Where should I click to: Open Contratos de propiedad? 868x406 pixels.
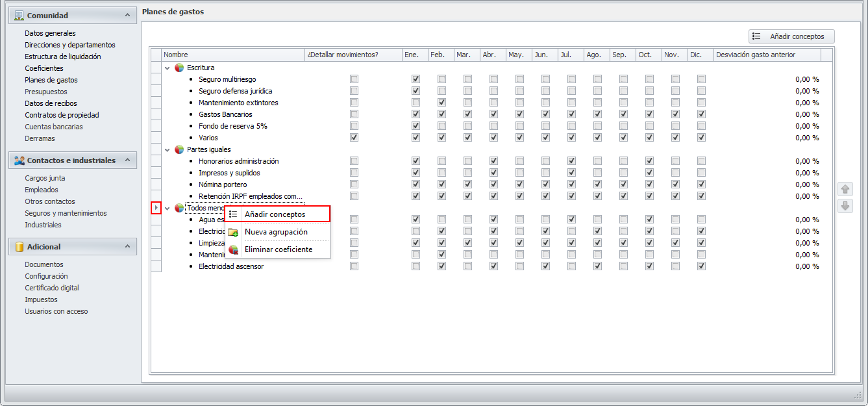coord(62,115)
